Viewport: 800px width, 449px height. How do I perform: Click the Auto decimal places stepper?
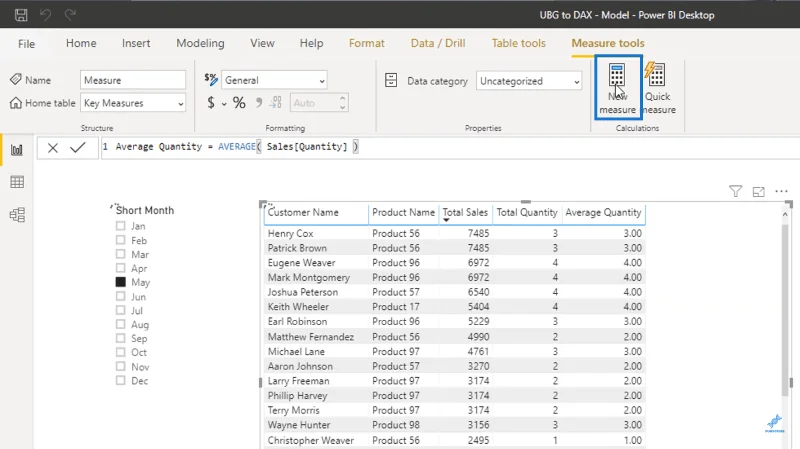pos(343,103)
